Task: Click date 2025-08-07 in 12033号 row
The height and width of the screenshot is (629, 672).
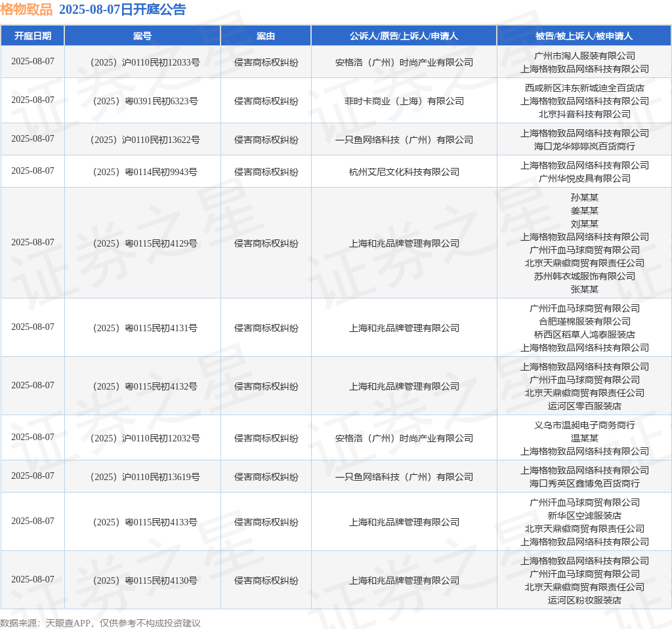Action: coord(33,61)
